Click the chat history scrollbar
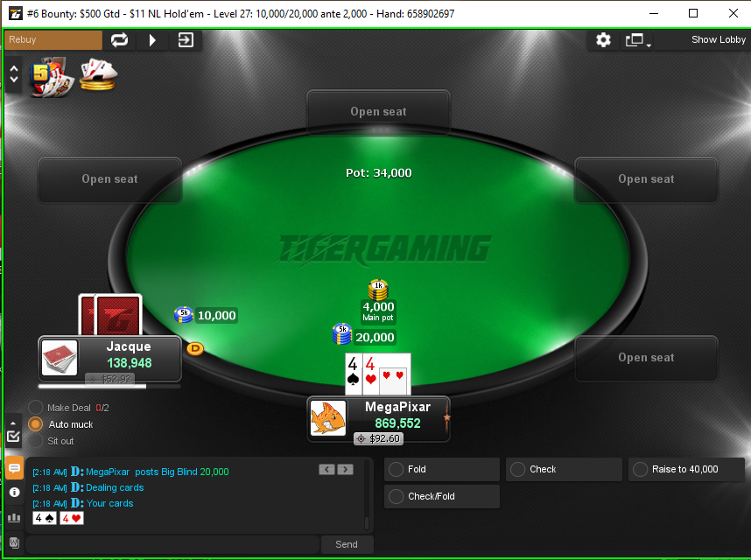 [x=367, y=495]
